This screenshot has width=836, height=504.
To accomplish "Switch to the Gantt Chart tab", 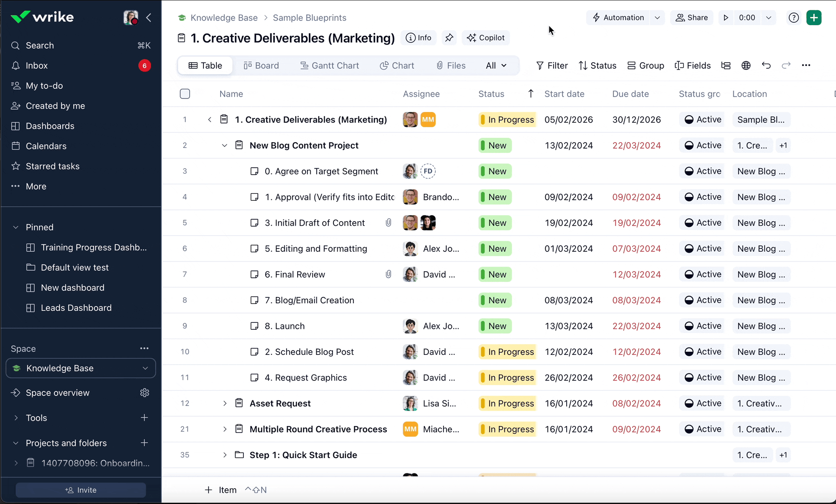I will pyautogui.click(x=330, y=65).
